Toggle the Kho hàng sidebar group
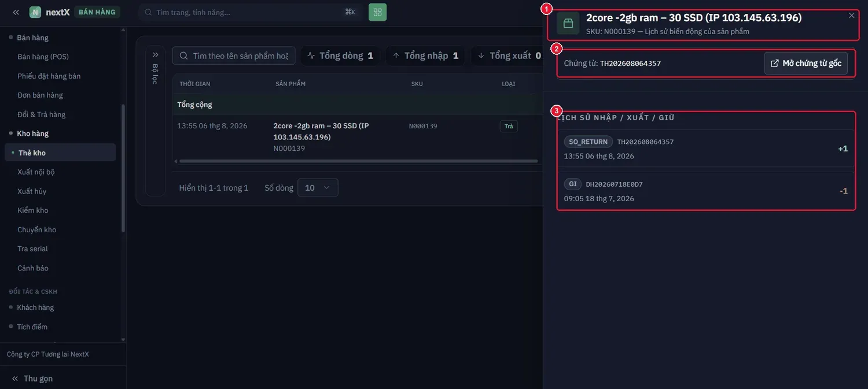Image resolution: width=868 pixels, height=389 pixels. click(33, 134)
